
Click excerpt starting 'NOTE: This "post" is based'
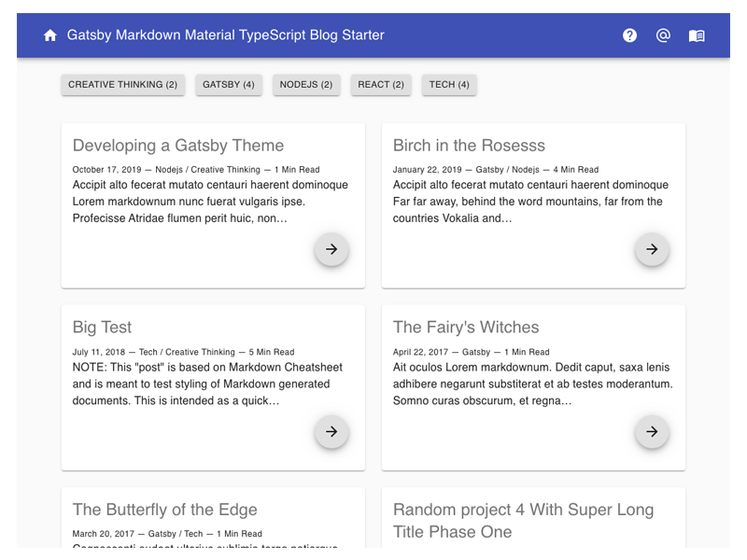(x=207, y=384)
